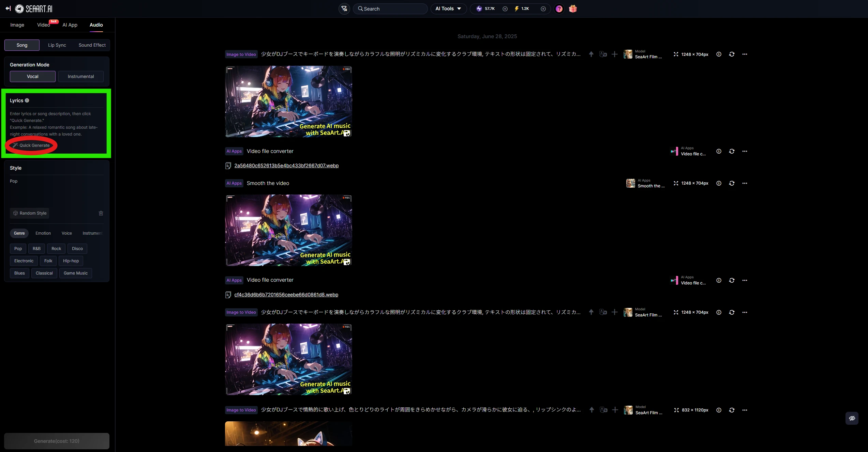
Task: Open the help question mark icon
Action: coord(559,9)
